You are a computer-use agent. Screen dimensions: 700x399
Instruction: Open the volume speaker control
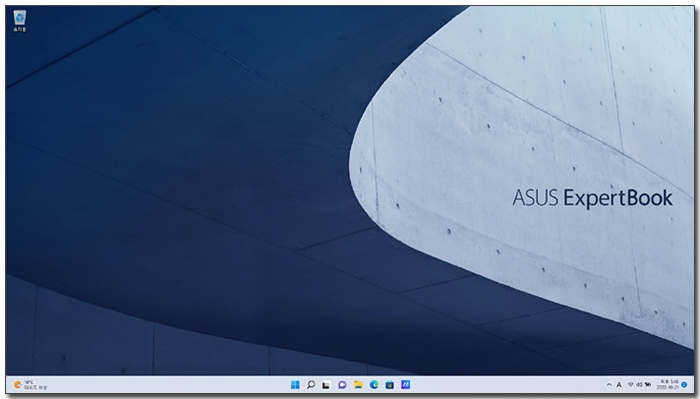(x=639, y=384)
